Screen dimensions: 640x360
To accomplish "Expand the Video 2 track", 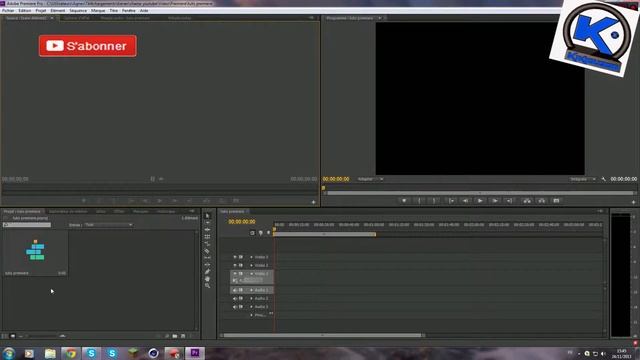I will [x=251, y=265].
